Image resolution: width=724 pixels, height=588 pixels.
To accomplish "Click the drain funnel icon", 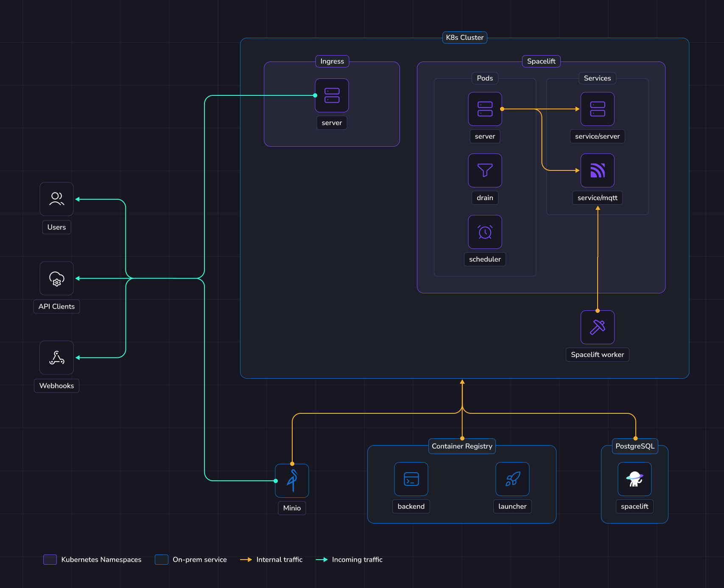I will (x=485, y=170).
